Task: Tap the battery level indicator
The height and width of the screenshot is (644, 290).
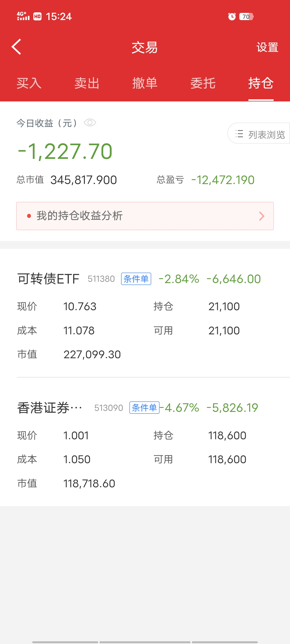Action: click(246, 17)
